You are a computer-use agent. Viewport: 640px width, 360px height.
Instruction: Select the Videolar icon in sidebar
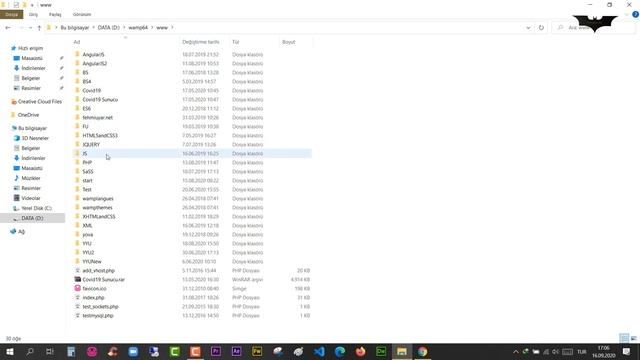pos(17,198)
